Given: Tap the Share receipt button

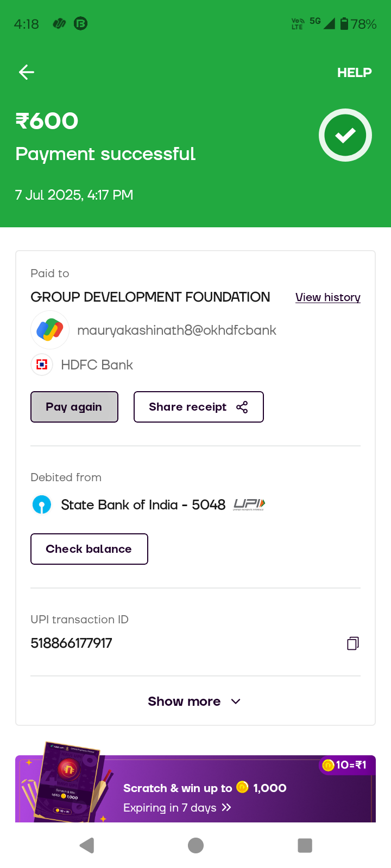Looking at the screenshot, I should click(198, 407).
